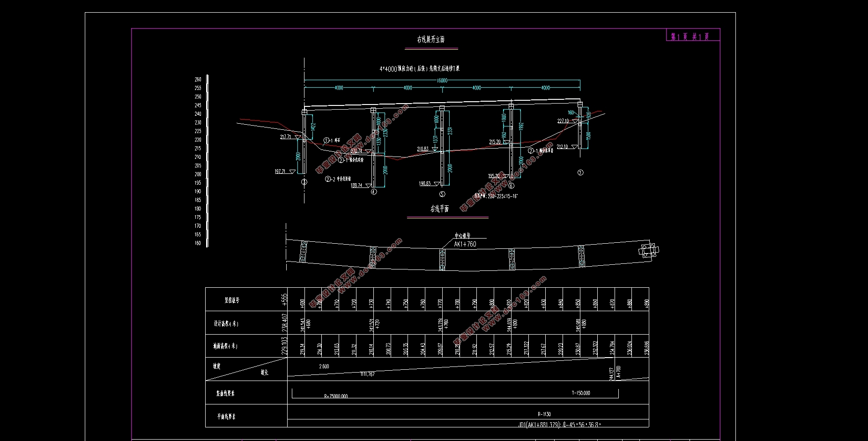The height and width of the screenshot is (441, 868).
Task: Select the '竖曲线要素' row header
Action: pyautogui.click(x=226, y=394)
